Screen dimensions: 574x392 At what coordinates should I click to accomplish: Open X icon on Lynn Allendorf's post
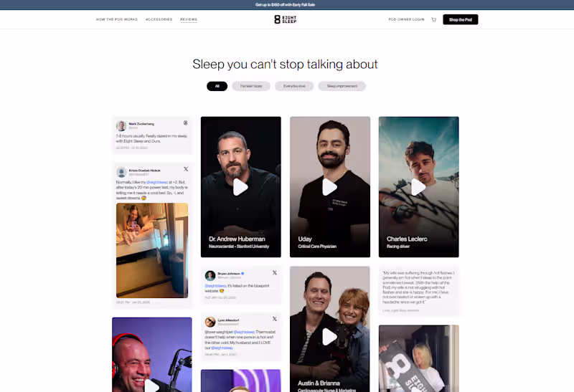pos(275,319)
